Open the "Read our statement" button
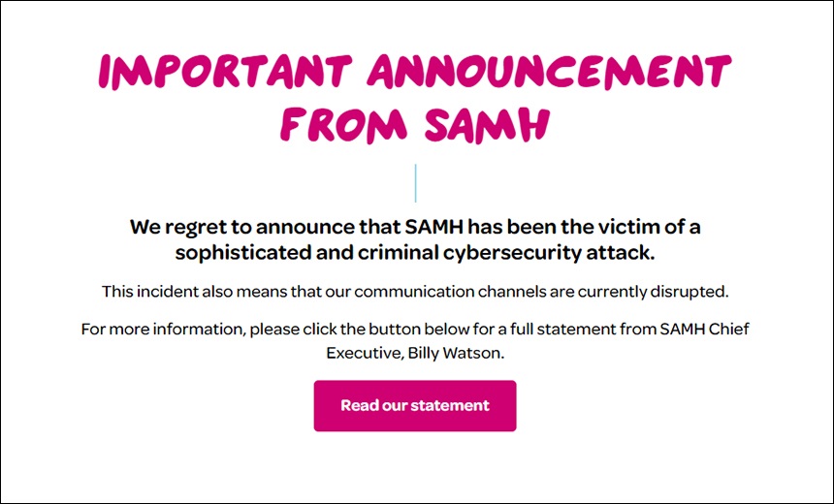The width and height of the screenshot is (834, 504). pos(415,406)
